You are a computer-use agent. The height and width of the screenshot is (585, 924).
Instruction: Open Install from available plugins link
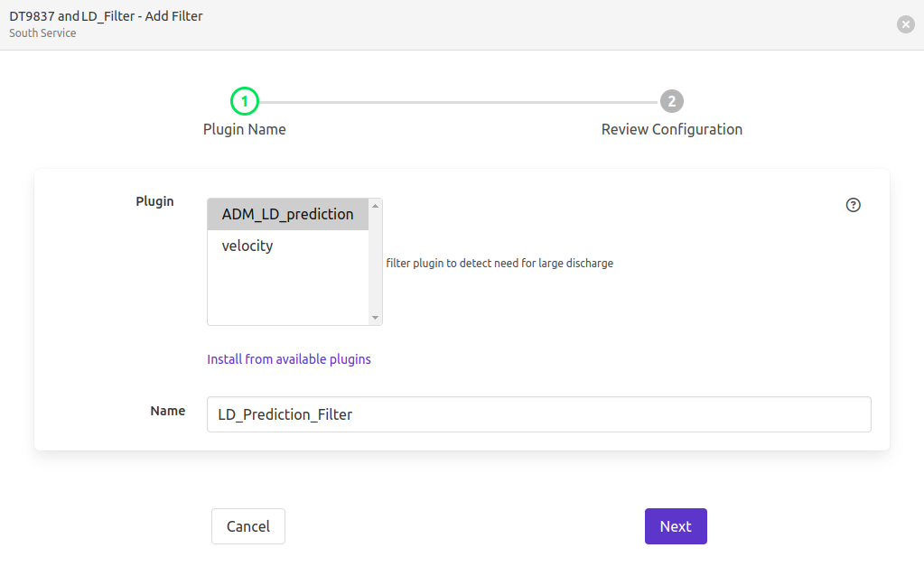point(289,359)
